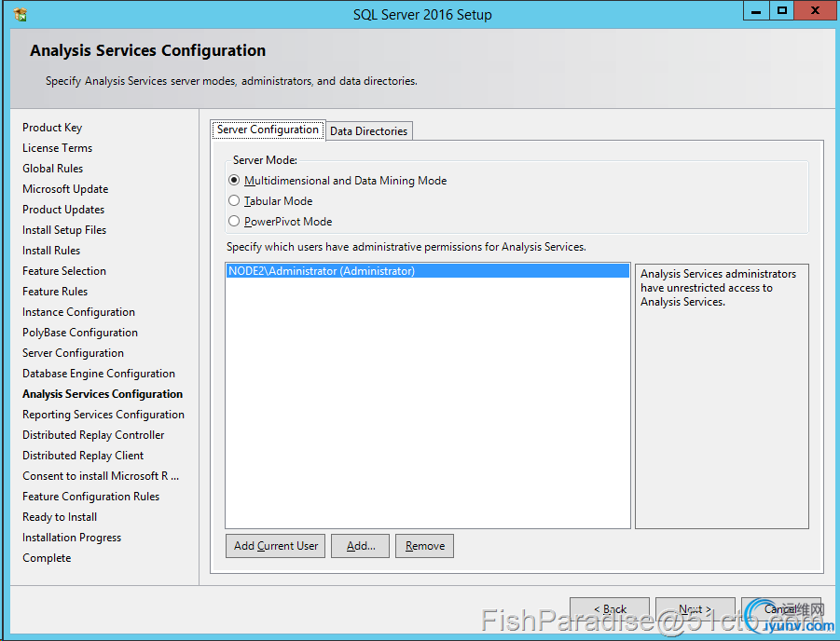Click Server Configuration step in sidebar
The image size is (840, 641).
(73, 353)
